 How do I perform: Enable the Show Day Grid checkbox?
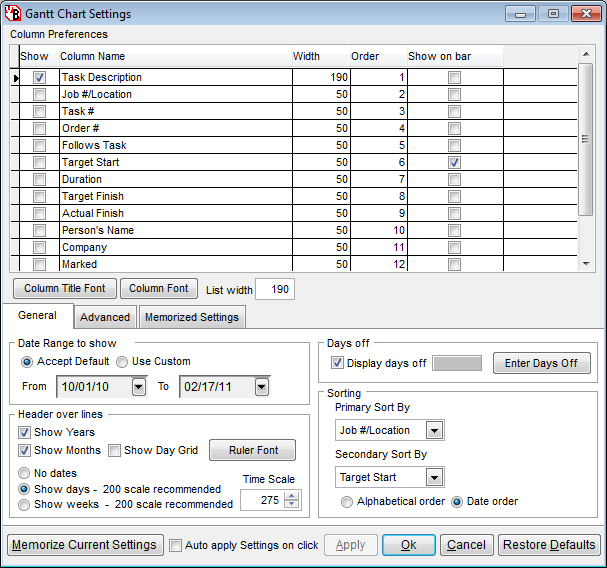[x=114, y=450]
